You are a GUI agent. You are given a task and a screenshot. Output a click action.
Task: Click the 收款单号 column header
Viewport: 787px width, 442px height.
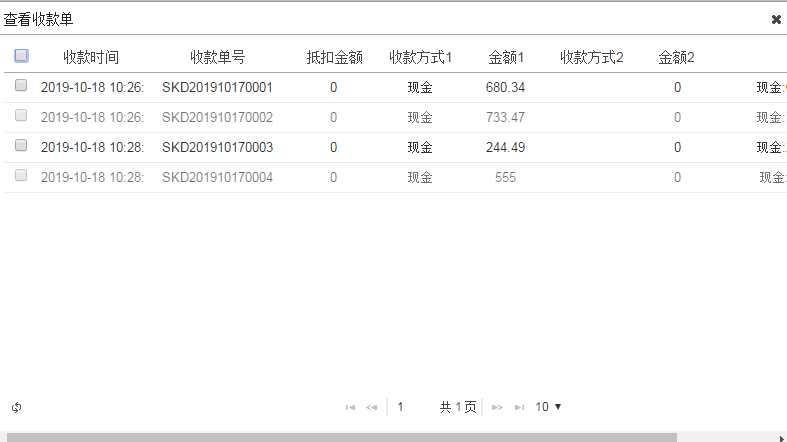(217, 57)
